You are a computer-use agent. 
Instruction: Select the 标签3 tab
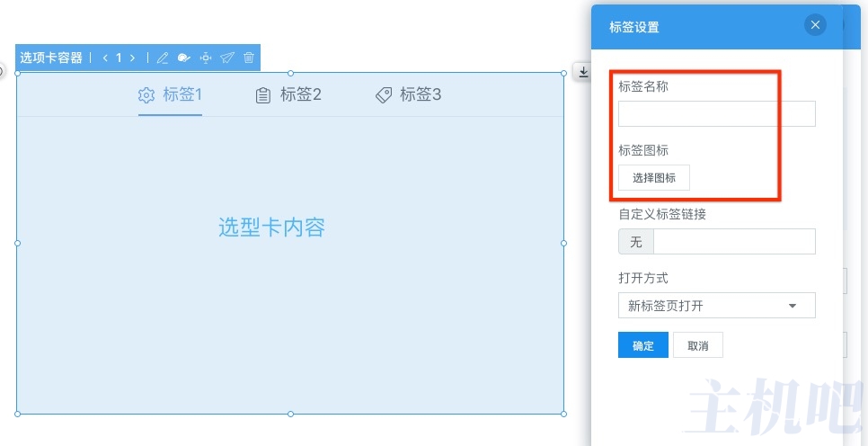pos(408,94)
